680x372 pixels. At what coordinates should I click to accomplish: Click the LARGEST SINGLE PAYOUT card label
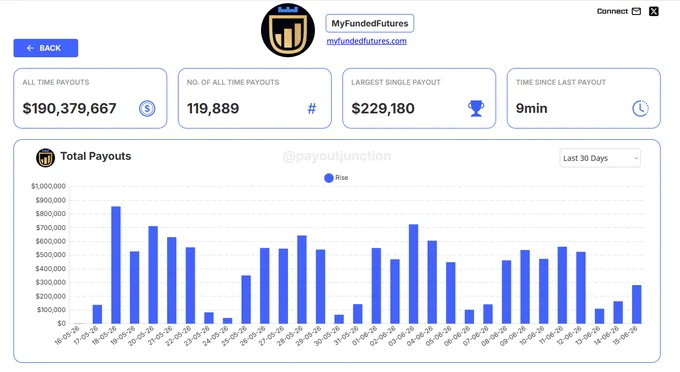396,82
